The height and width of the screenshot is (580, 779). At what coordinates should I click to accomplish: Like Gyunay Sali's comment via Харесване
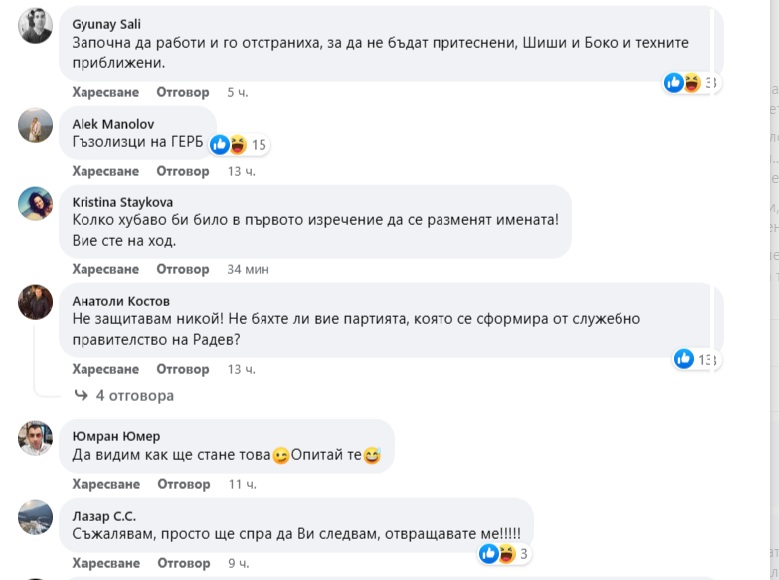pos(105,92)
